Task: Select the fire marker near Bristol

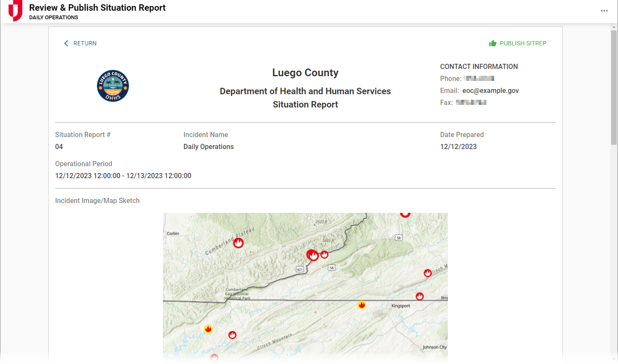Action: [x=420, y=296]
